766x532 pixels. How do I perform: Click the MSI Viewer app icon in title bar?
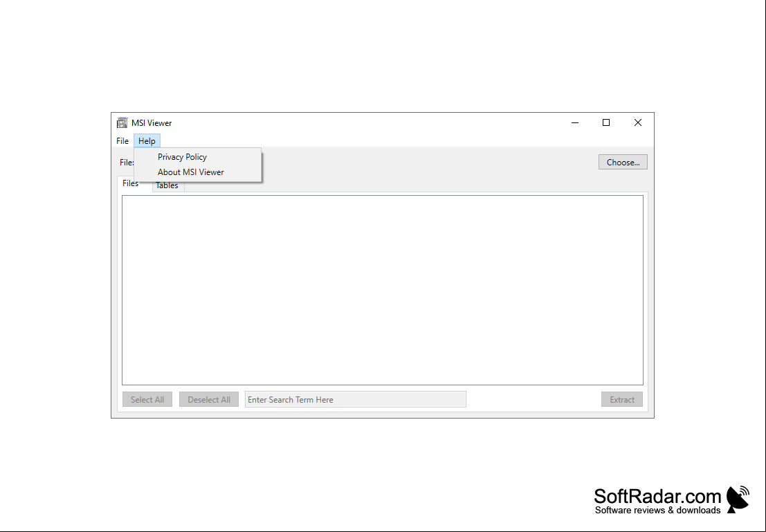point(122,122)
